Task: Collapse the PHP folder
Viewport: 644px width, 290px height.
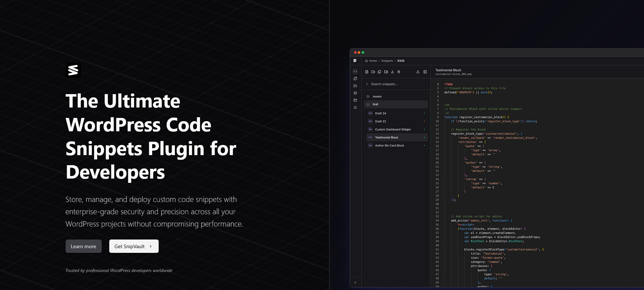Action: (396, 104)
